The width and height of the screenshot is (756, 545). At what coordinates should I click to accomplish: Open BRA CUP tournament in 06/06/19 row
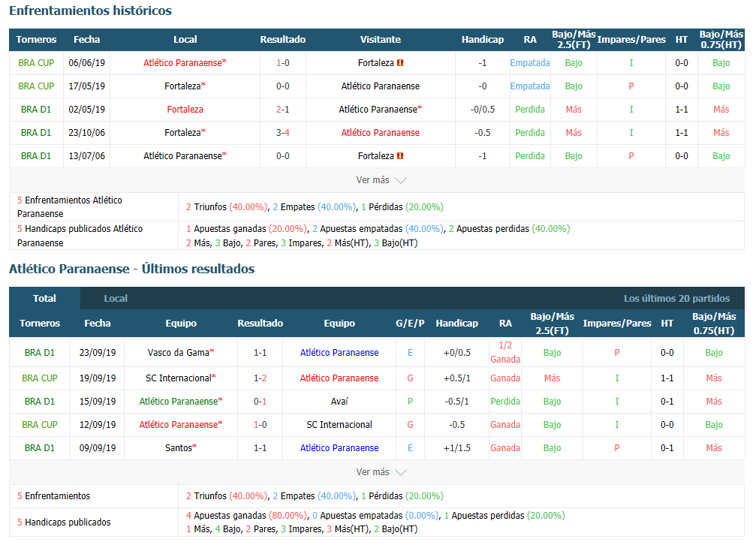tap(36, 63)
